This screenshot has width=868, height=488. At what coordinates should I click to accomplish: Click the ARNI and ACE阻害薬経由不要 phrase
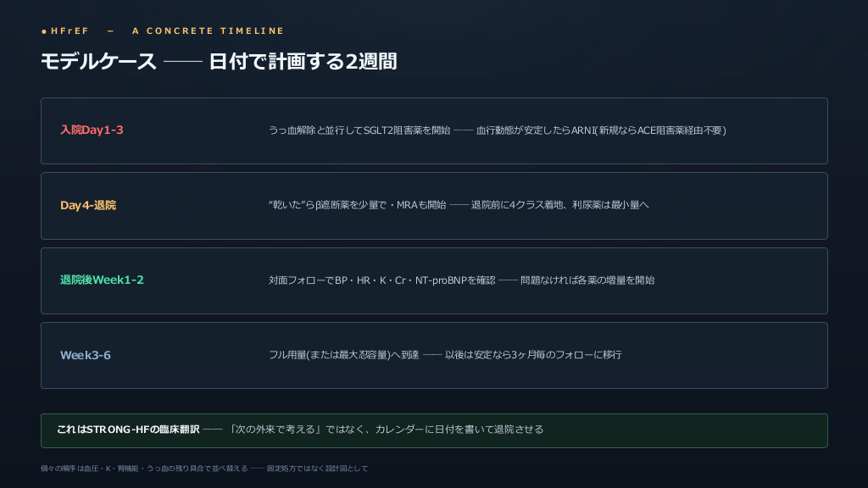pos(601,130)
